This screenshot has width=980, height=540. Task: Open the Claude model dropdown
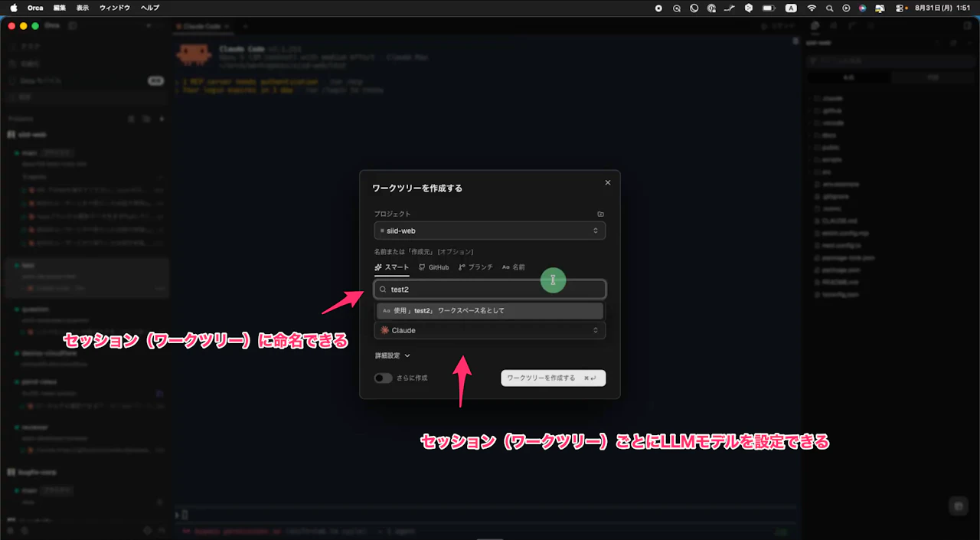(x=489, y=330)
